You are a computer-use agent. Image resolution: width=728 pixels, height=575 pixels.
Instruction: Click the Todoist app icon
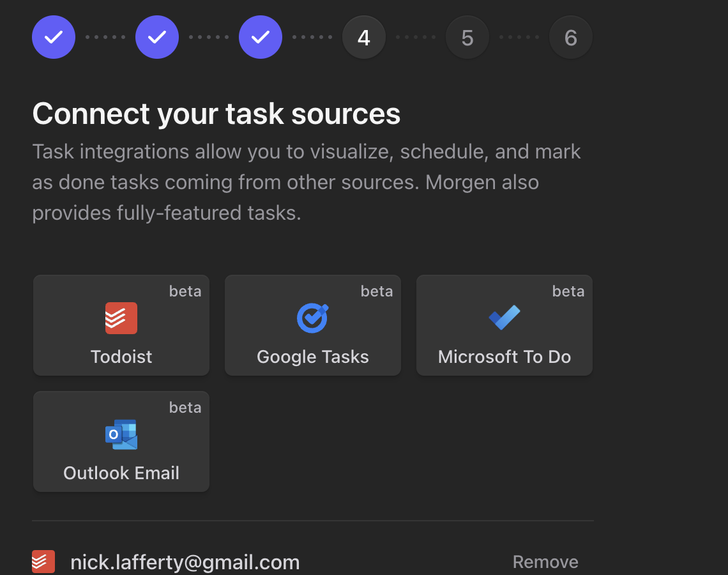[121, 318]
